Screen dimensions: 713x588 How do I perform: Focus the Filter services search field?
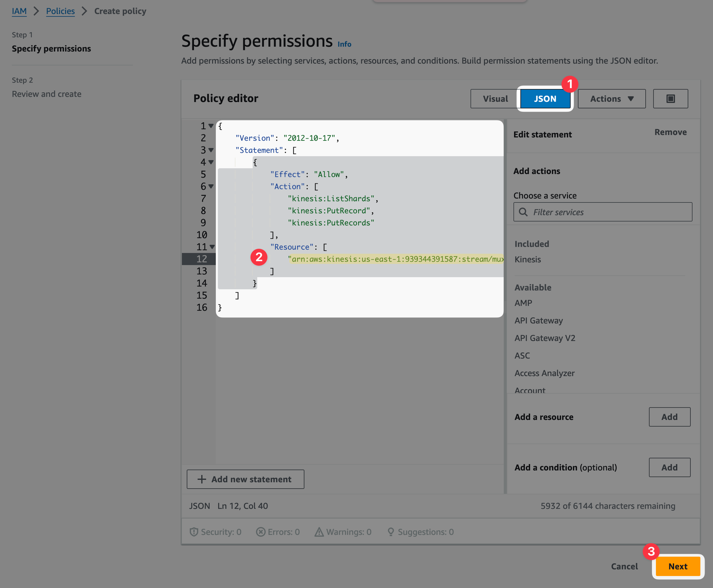603,212
